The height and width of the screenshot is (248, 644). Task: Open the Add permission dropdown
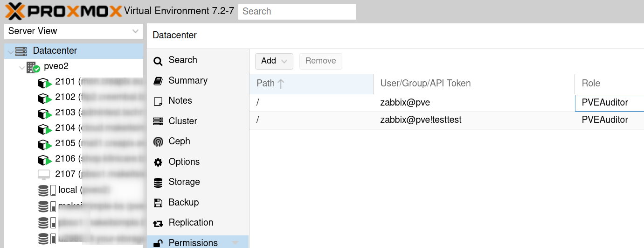[274, 61]
